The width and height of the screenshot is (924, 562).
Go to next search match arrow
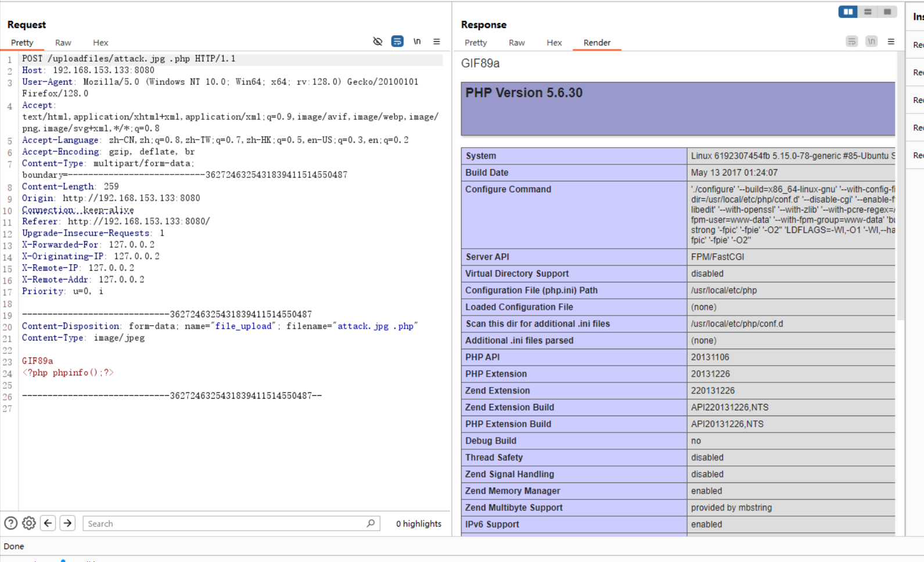pyautogui.click(x=67, y=523)
